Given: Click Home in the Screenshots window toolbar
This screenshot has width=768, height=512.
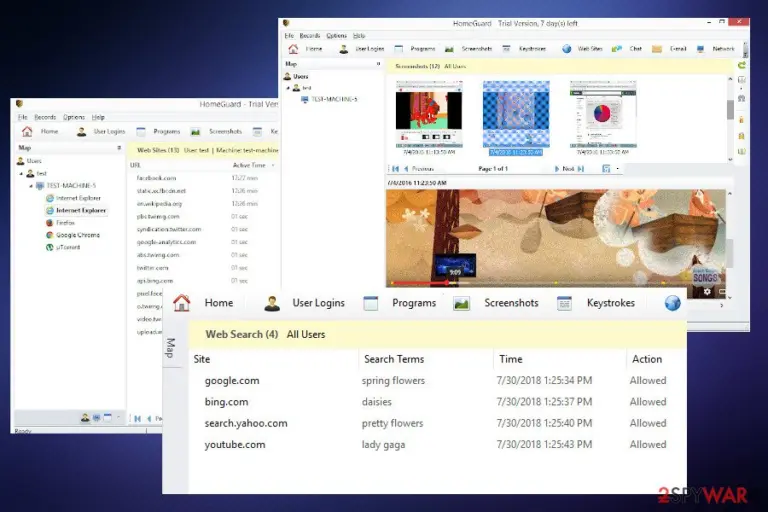Looking at the screenshot, I should 305,49.
